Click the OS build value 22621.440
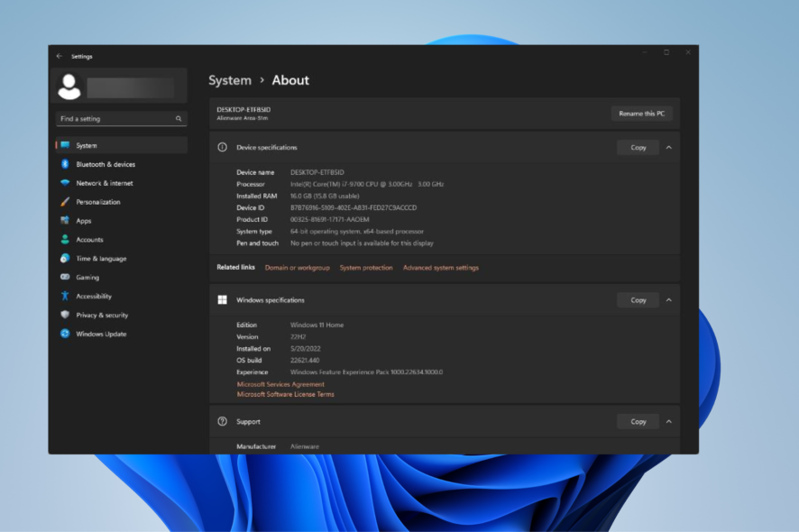799x532 pixels. click(305, 361)
